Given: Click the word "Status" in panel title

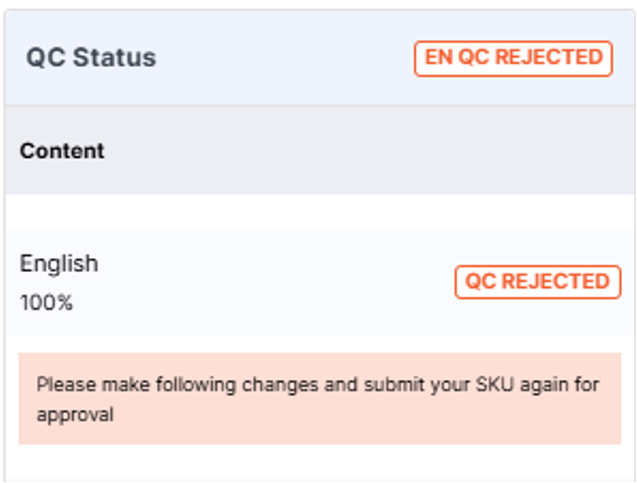Looking at the screenshot, I should click(115, 57).
